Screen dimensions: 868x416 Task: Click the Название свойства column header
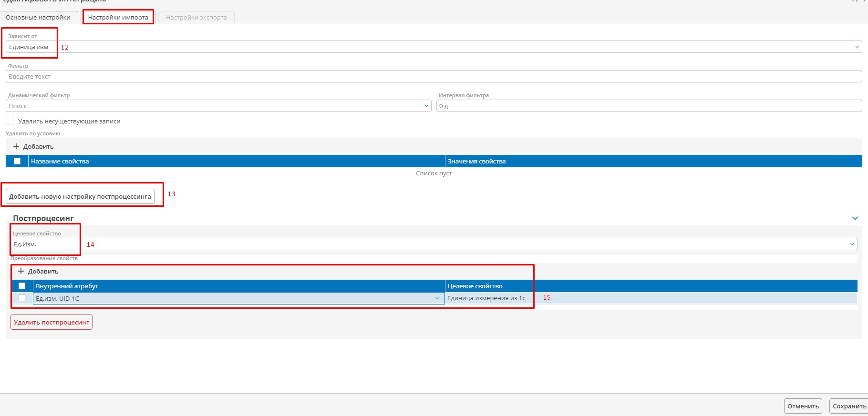236,161
